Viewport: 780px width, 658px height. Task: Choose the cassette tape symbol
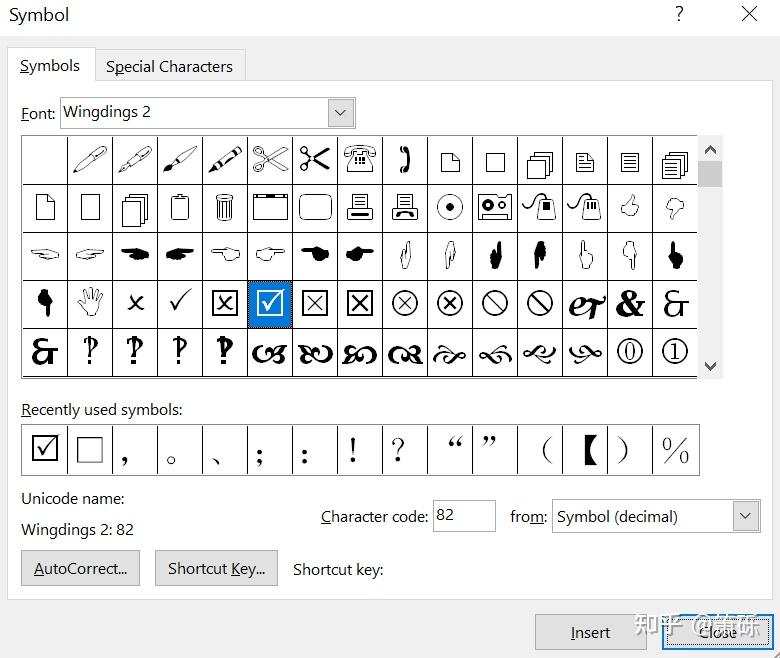pos(495,208)
